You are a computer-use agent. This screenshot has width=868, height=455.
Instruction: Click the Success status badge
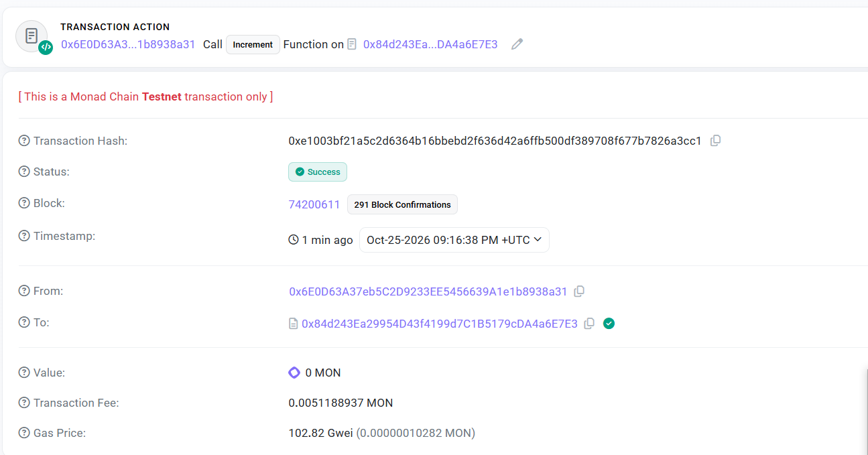[x=318, y=172]
